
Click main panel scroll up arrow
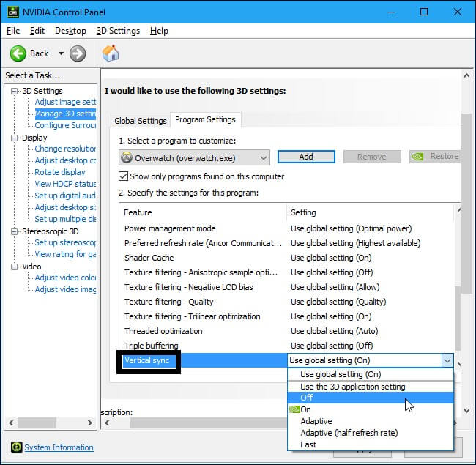tap(467, 75)
